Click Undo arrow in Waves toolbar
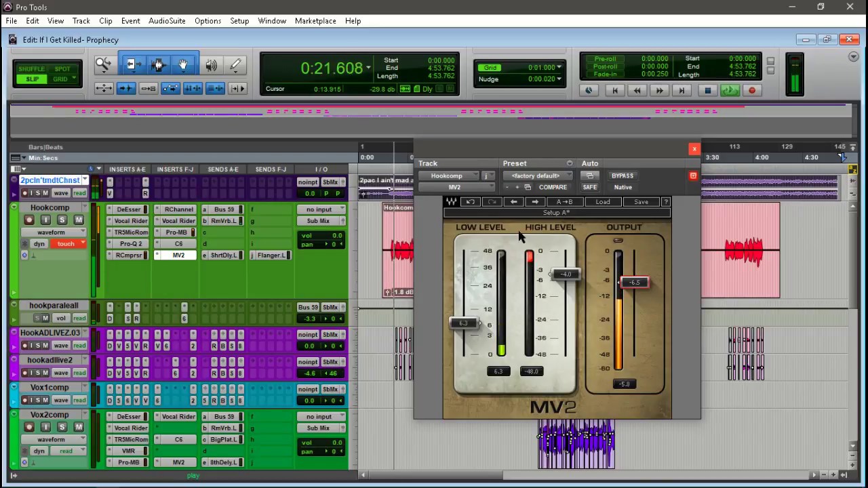Viewport: 868px width, 488px height. 471,202
